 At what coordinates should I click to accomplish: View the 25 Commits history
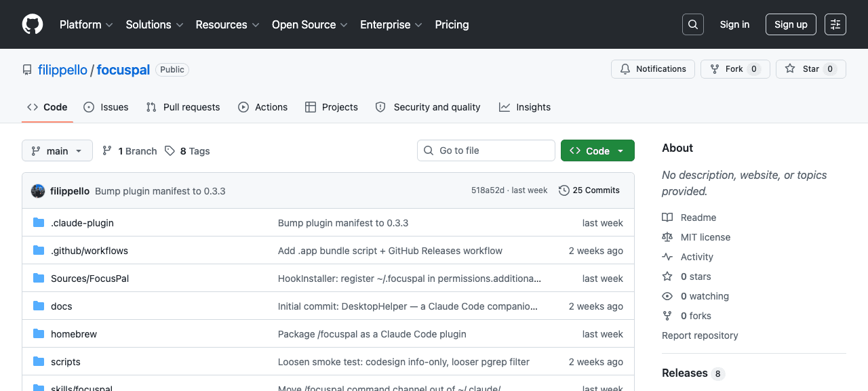coord(589,190)
